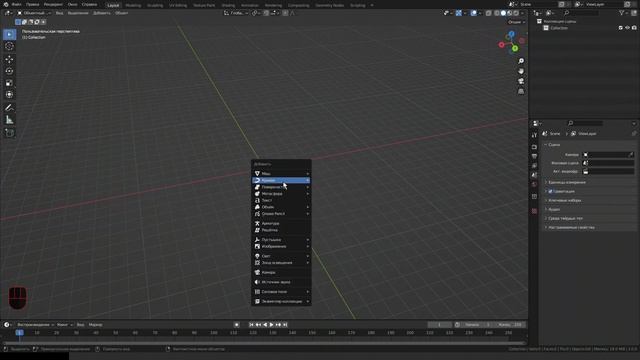Open the Объектный mode dropdown
Image resolution: width=640 pixels, height=360 pixels.
34,13
